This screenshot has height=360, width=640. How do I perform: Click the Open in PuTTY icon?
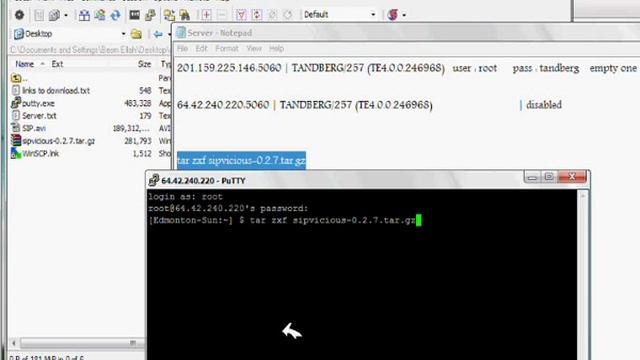pos(150,16)
